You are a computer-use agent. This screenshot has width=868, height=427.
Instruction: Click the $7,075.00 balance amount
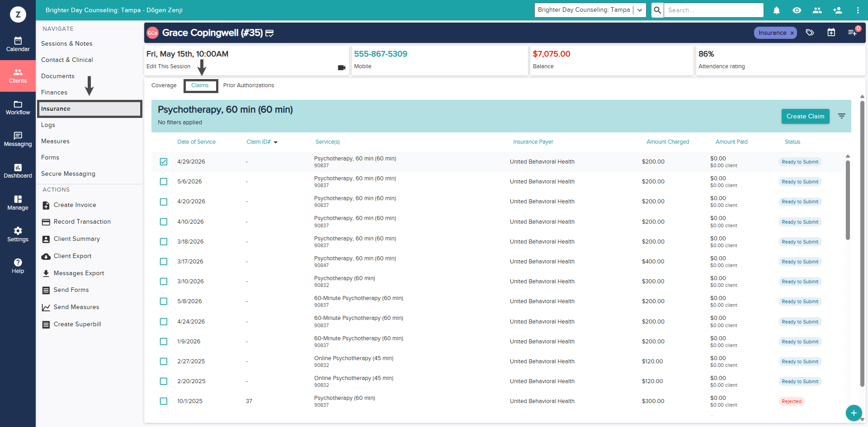pyautogui.click(x=551, y=54)
